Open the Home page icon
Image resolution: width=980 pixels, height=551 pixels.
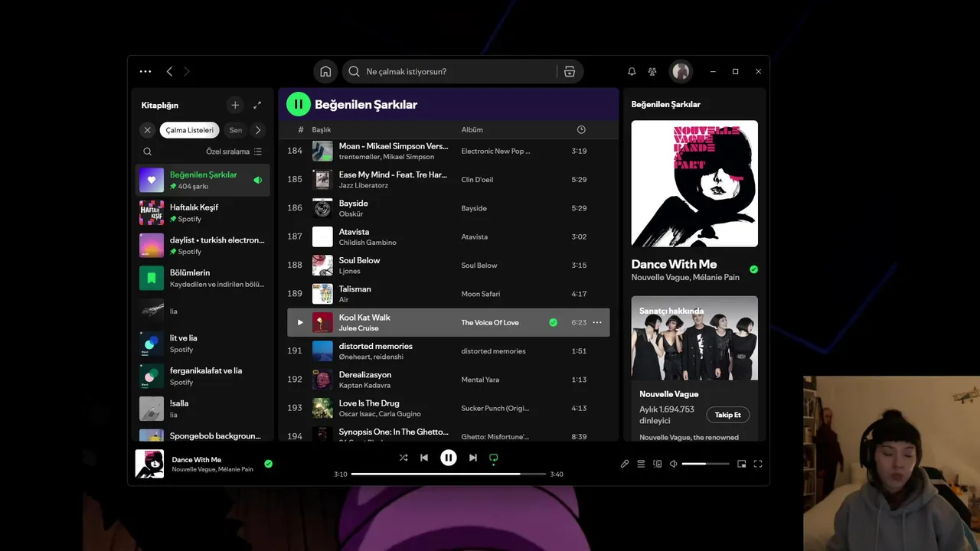tap(325, 71)
